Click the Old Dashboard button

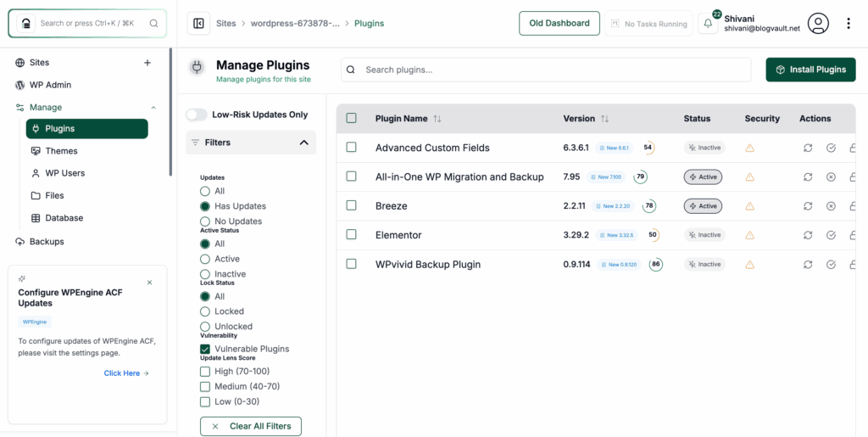pos(559,23)
